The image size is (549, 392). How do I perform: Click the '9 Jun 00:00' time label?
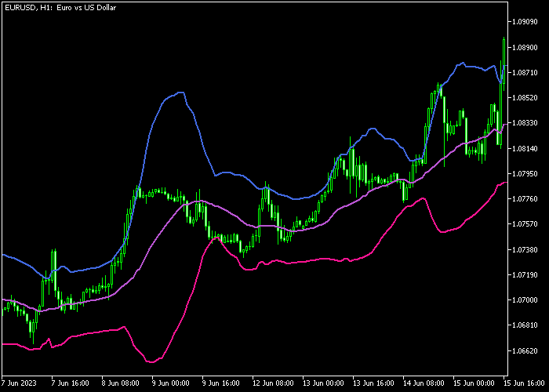pos(170,383)
